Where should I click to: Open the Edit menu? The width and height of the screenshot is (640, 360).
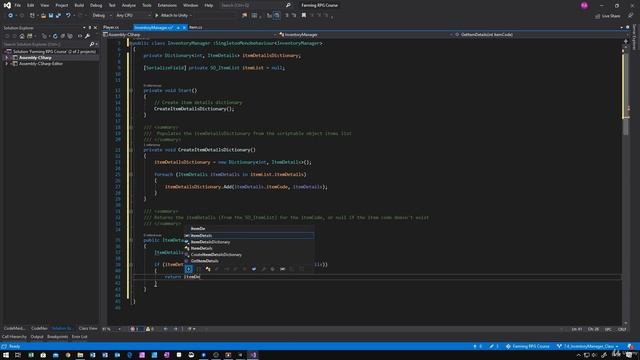31,5
